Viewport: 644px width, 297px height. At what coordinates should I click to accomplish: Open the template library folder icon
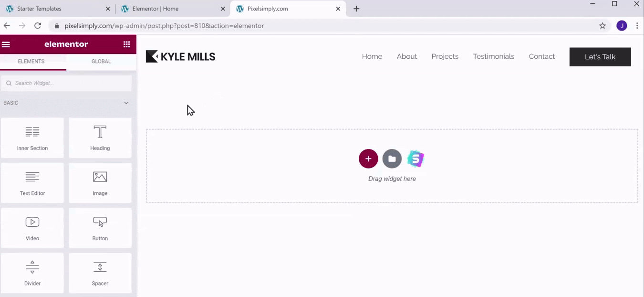tap(392, 159)
